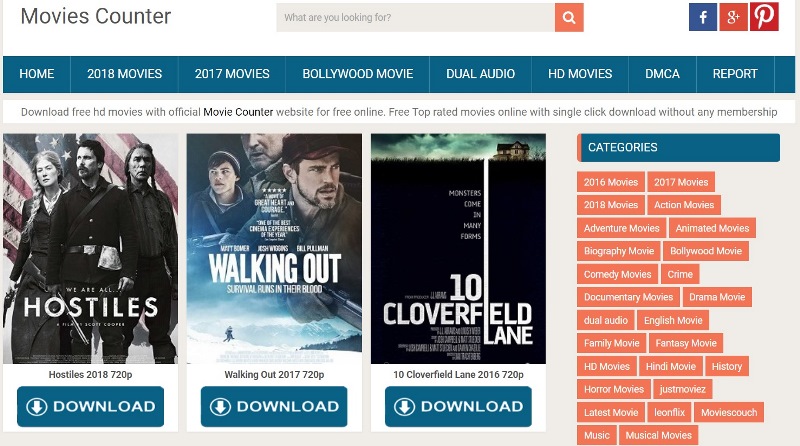The image size is (800, 446).
Task: Select the Comedy Movies category tag
Action: click(617, 275)
